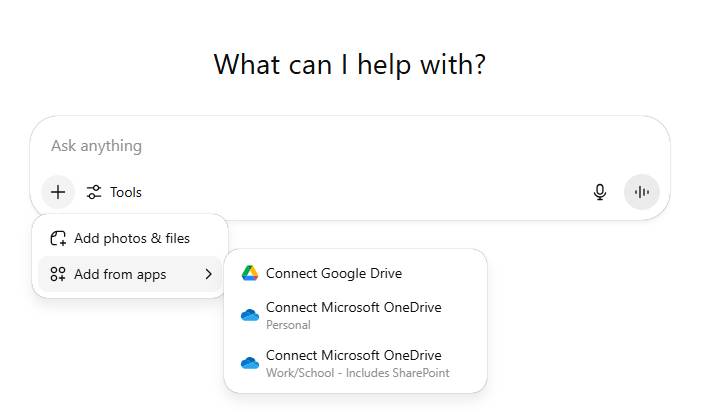The image size is (703, 419).
Task: Click the "Work/School - Includes SharePoint" subtitle
Action: coord(357,373)
